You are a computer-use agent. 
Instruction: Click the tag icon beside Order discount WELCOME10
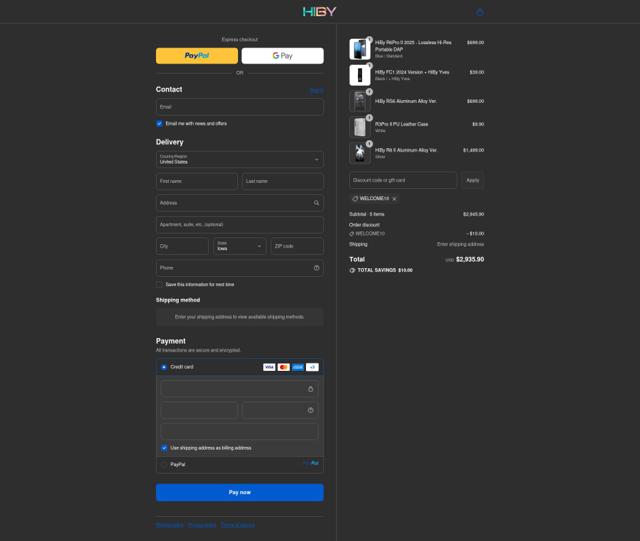click(352, 234)
